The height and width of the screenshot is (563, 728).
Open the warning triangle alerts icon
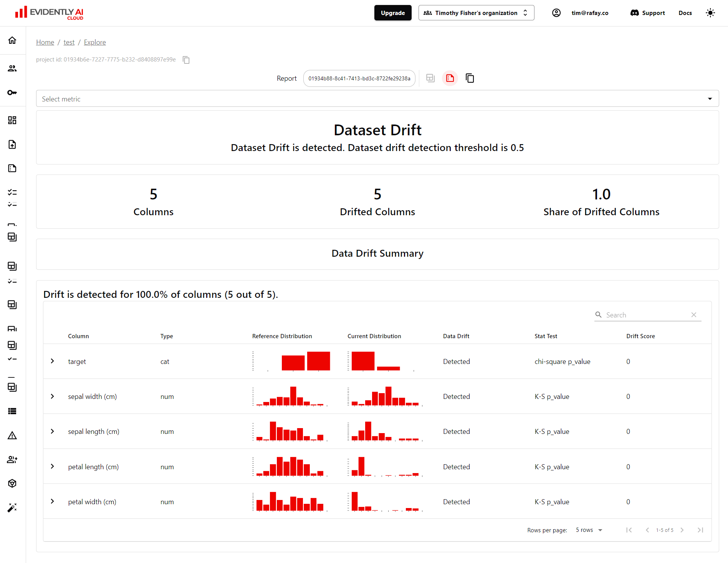pos(12,435)
